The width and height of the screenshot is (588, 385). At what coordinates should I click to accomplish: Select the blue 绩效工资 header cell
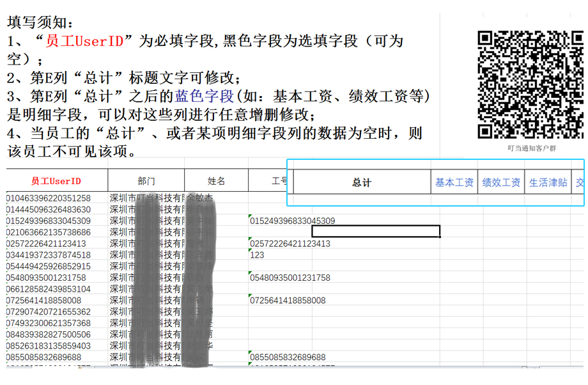501,183
